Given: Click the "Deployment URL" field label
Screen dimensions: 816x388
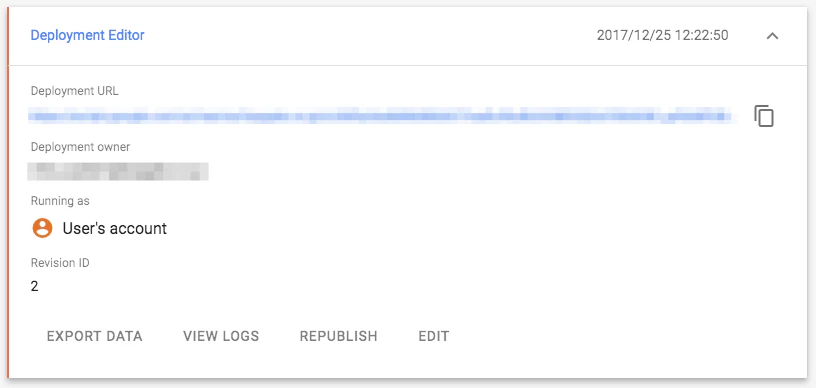Looking at the screenshot, I should (x=74, y=91).
